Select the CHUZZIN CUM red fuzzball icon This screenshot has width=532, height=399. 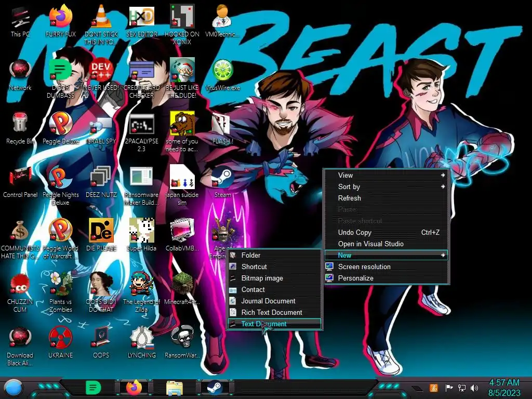tap(20, 292)
